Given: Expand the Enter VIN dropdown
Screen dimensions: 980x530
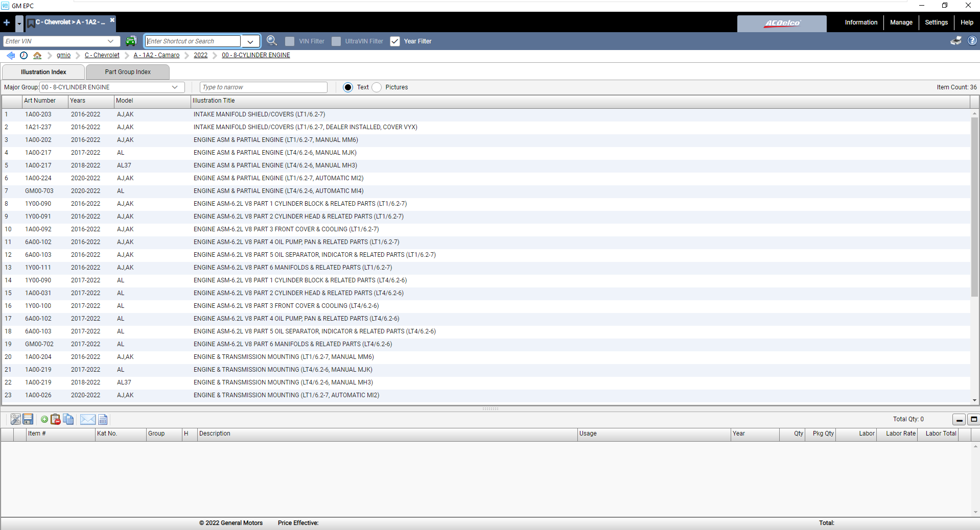Looking at the screenshot, I should coord(111,41).
